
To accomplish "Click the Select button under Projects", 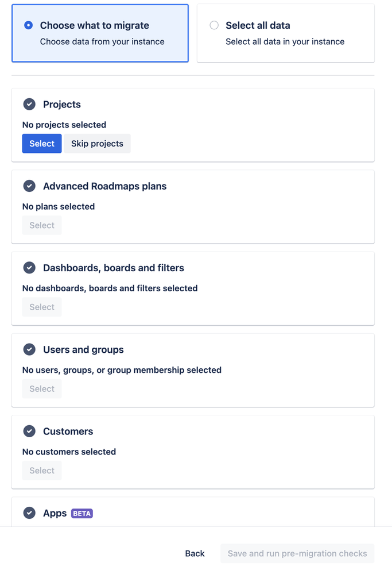I will (x=42, y=144).
